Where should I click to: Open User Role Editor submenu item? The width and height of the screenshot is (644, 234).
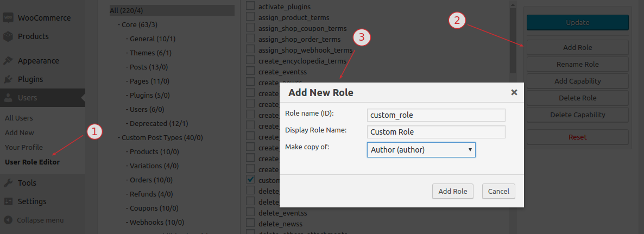pos(32,162)
